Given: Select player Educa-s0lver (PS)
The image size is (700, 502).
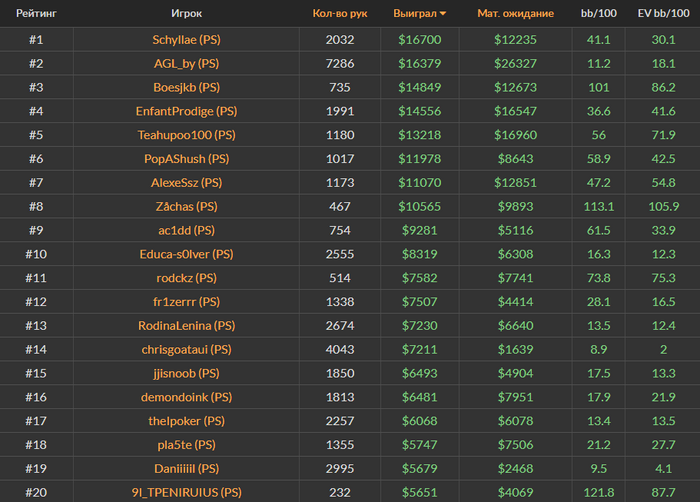Looking at the screenshot, I should click(186, 254).
